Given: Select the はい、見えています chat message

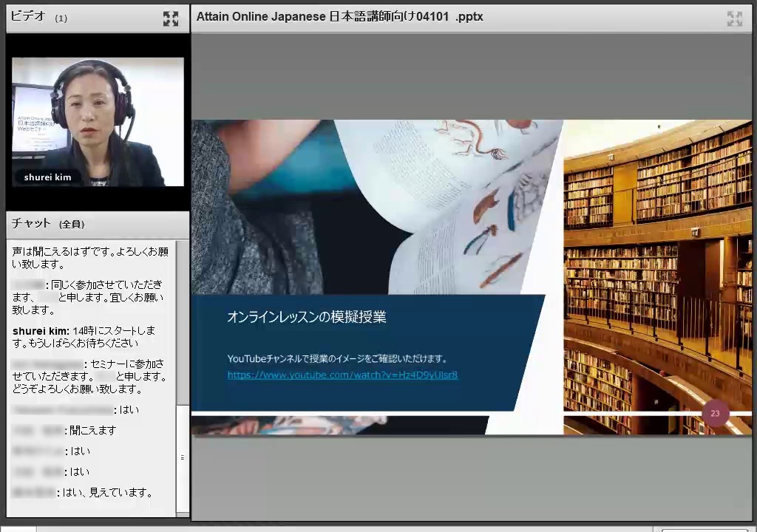Looking at the screenshot, I should pos(107,492).
